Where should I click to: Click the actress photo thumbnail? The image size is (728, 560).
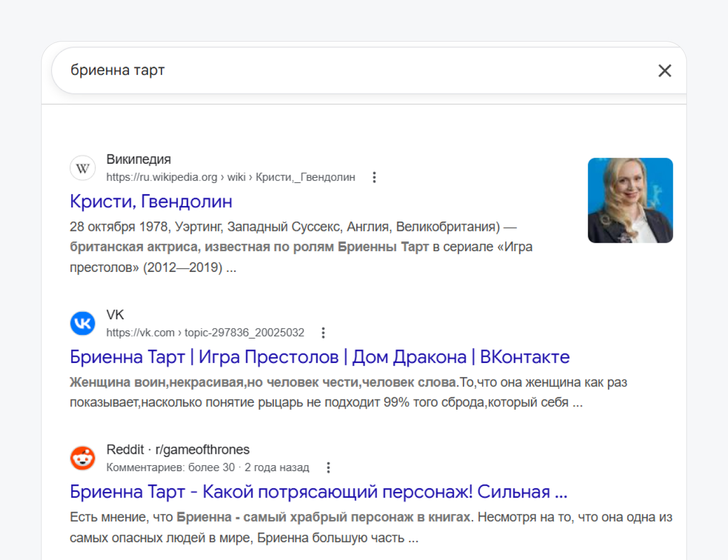coord(630,200)
